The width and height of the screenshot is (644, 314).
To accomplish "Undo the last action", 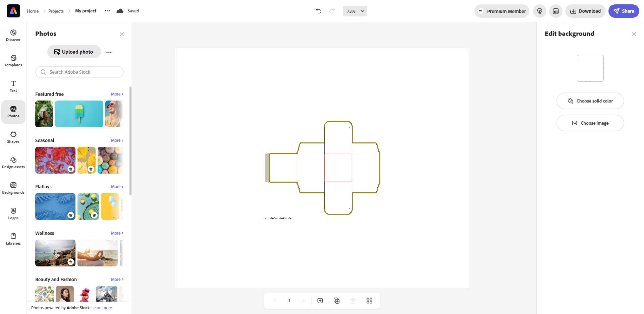I will (318, 11).
